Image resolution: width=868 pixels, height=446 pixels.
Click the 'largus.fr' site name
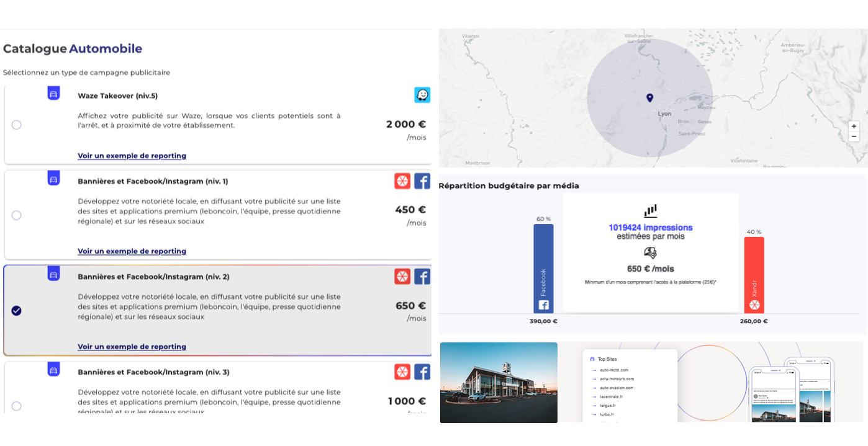tap(607, 406)
